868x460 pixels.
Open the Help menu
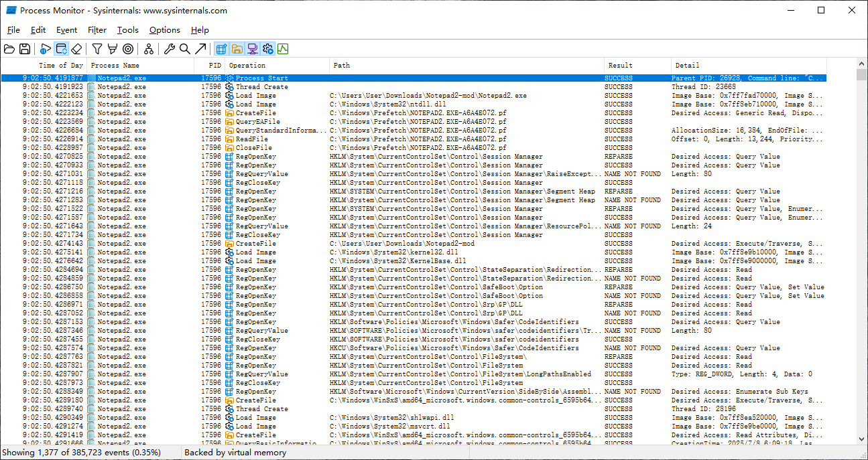tap(200, 30)
